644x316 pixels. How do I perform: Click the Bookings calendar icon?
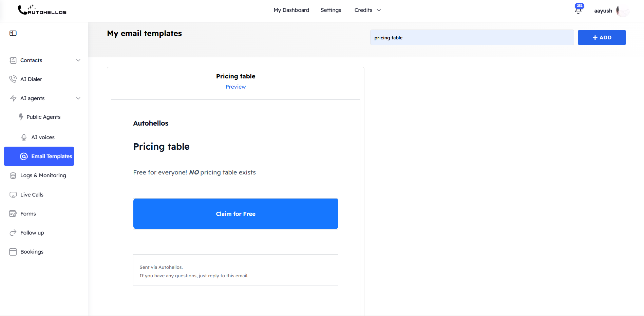point(13,252)
